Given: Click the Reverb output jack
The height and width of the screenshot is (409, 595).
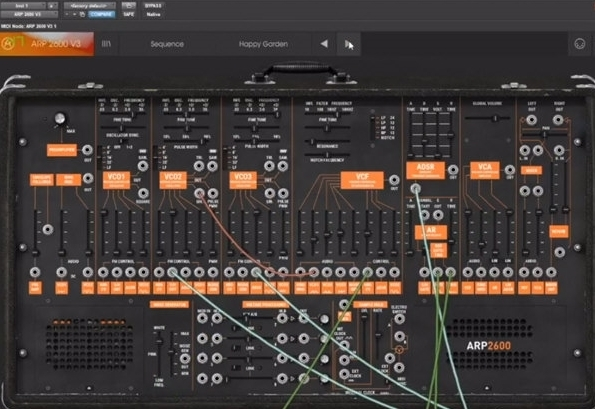Looking at the screenshot, I should (x=559, y=252).
